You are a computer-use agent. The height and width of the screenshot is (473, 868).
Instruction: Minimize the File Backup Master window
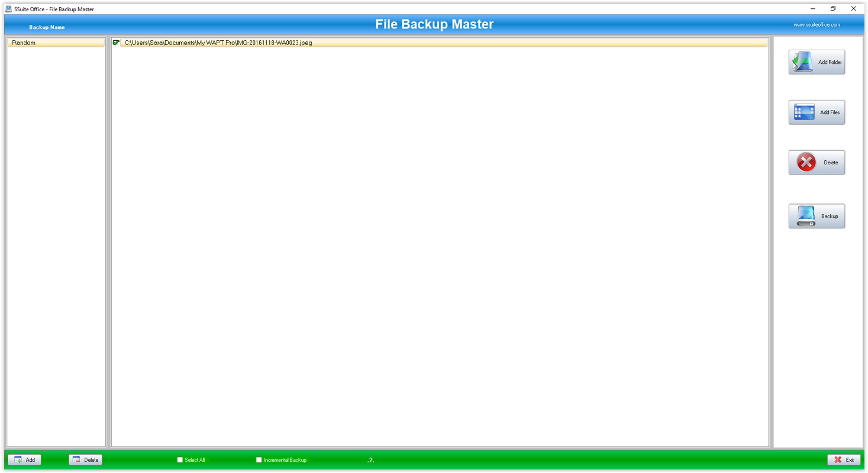pyautogui.click(x=813, y=9)
